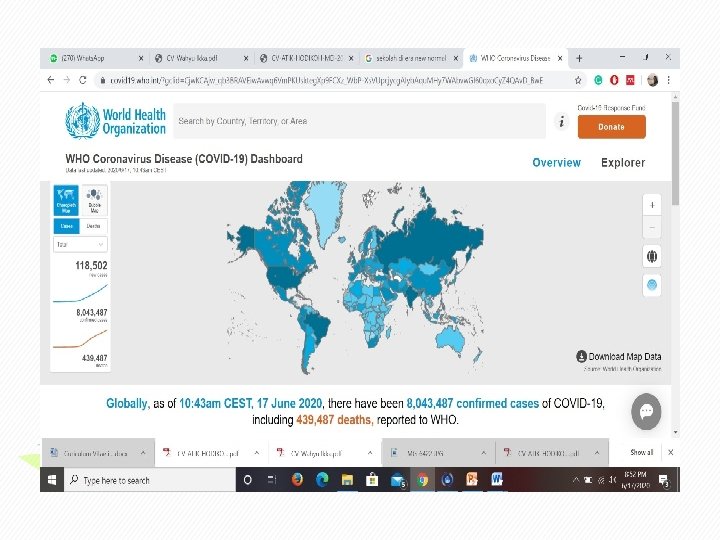The height and width of the screenshot is (540, 720).
Task: Toggle map to show Cases
Action: point(67,226)
